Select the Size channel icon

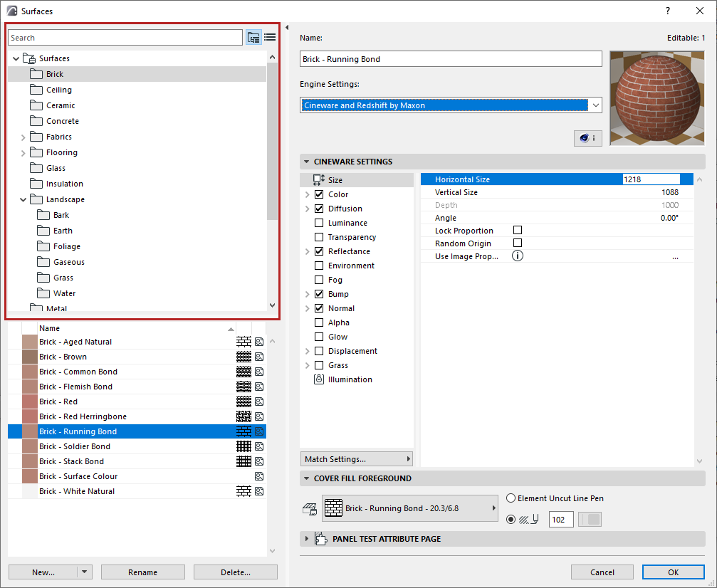tap(319, 179)
